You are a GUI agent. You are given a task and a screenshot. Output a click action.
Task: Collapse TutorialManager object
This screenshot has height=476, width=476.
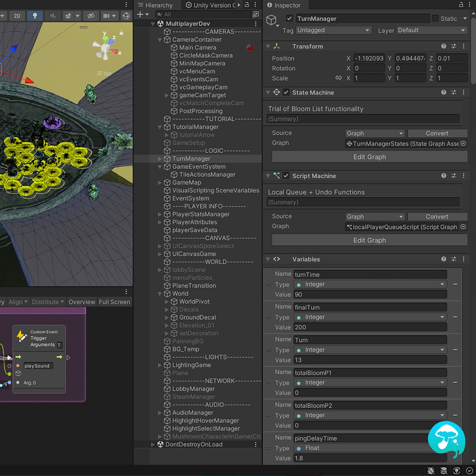[160, 127]
